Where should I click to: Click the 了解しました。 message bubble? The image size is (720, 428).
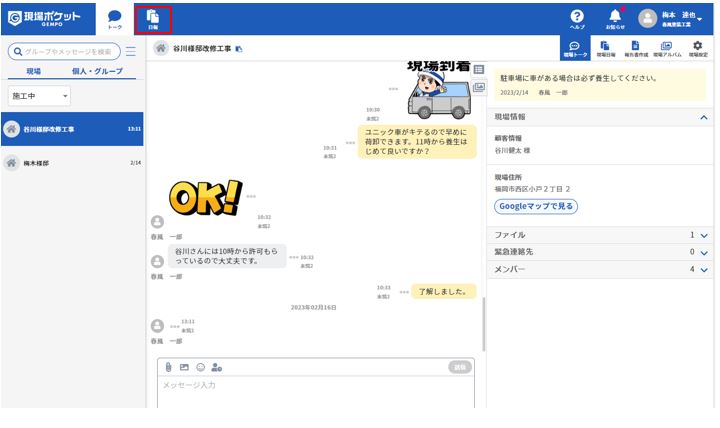[x=443, y=292]
